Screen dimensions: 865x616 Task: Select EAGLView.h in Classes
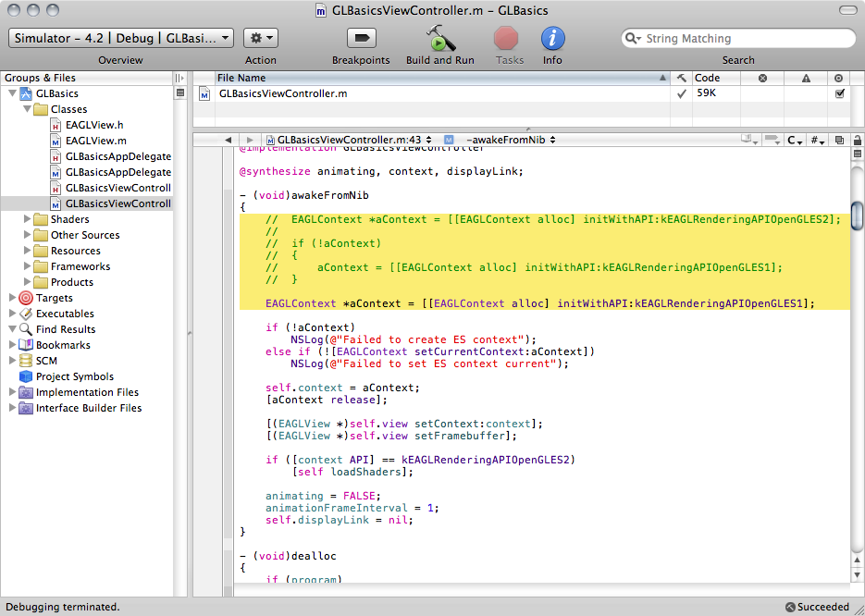tap(94, 125)
